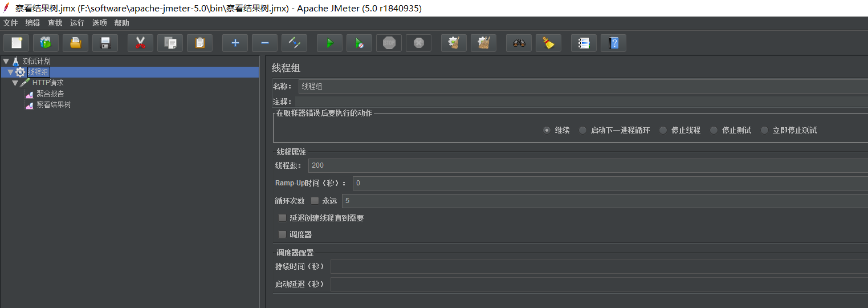
Task: Select 聚合报告 in the tree
Action: tap(50, 94)
